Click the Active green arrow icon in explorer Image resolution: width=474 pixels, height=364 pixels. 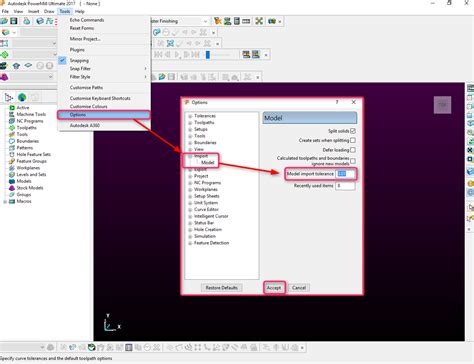click(x=12, y=108)
